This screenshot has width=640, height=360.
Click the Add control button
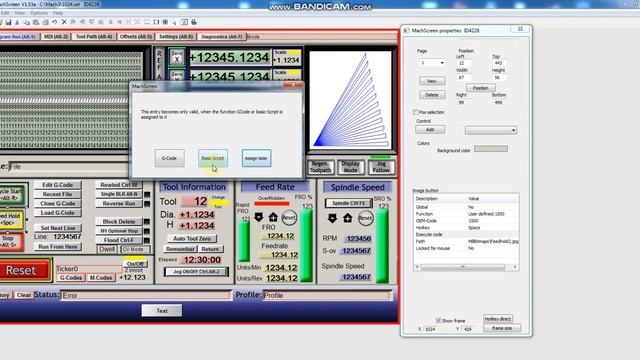click(x=430, y=129)
